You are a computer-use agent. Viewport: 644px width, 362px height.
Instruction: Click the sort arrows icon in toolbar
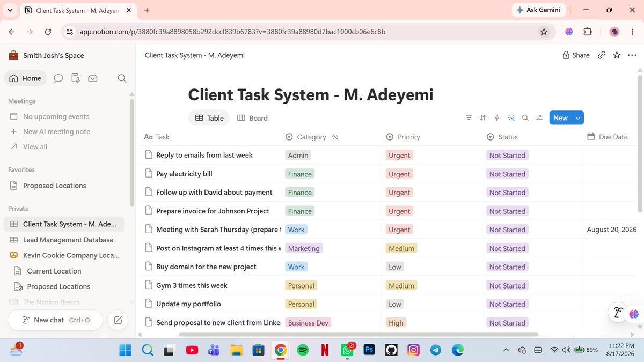tap(483, 118)
